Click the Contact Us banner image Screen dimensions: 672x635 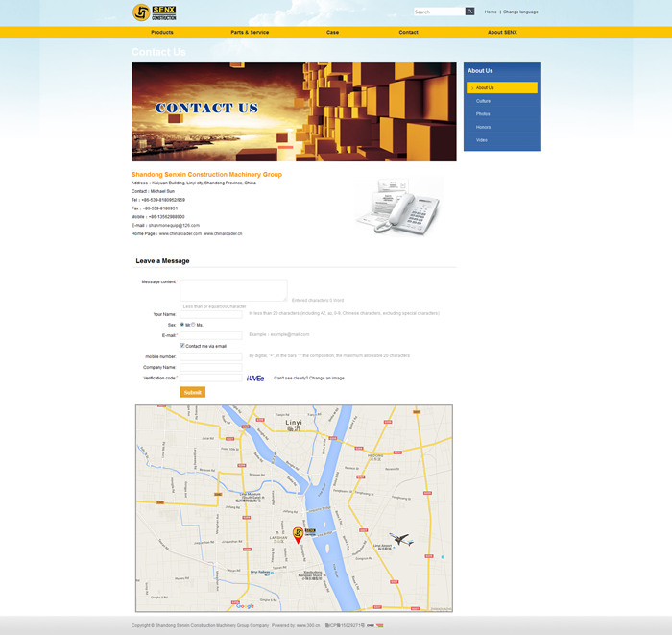click(x=294, y=111)
